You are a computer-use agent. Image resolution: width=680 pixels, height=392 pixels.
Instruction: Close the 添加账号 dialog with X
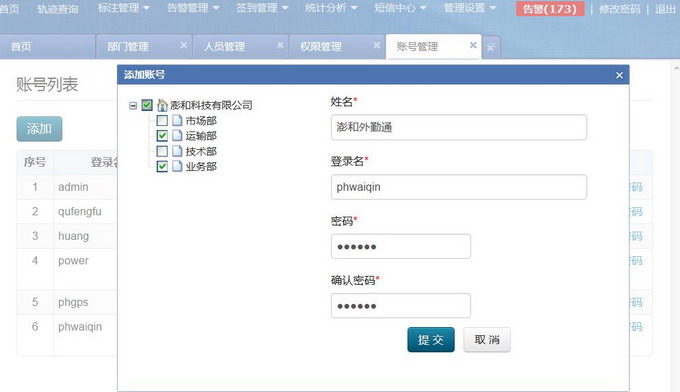619,75
